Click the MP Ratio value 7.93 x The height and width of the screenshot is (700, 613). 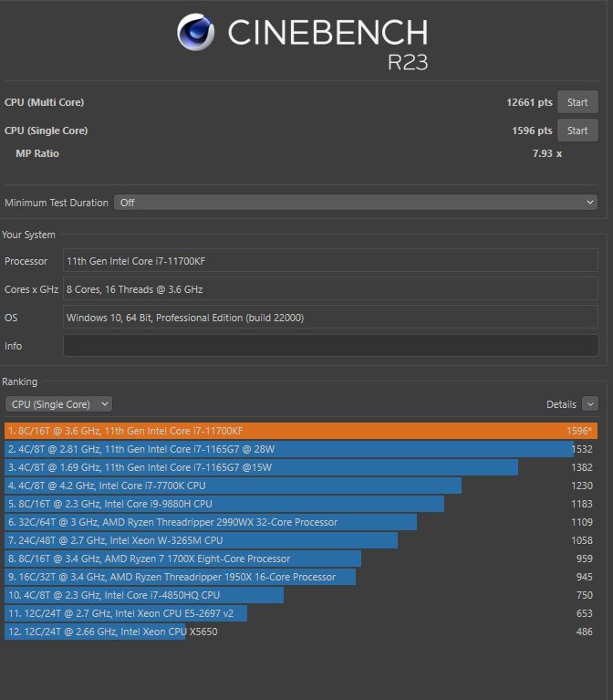click(547, 153)
